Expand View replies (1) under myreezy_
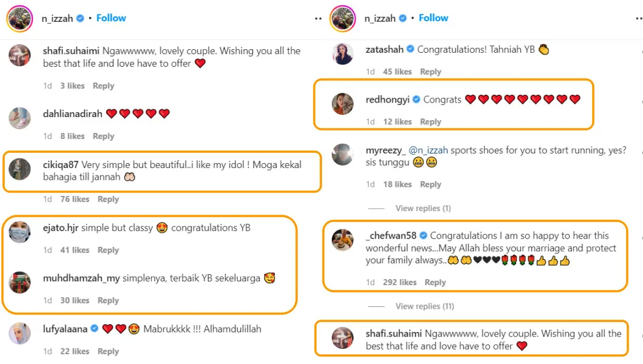Image resolution: width=643 pixels, height=364 pixels. pyautogui.click(x=423, y=208)
